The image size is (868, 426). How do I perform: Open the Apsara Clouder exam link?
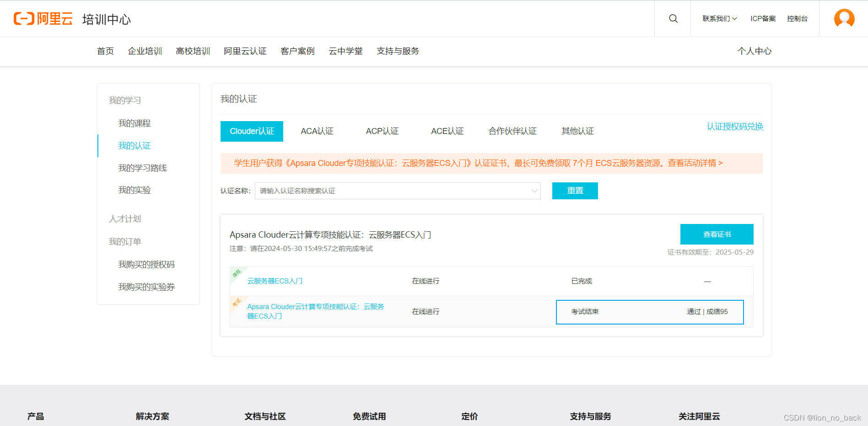316,311
